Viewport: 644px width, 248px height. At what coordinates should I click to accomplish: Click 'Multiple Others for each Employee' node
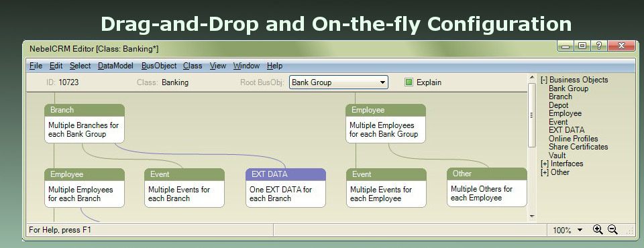487,187
